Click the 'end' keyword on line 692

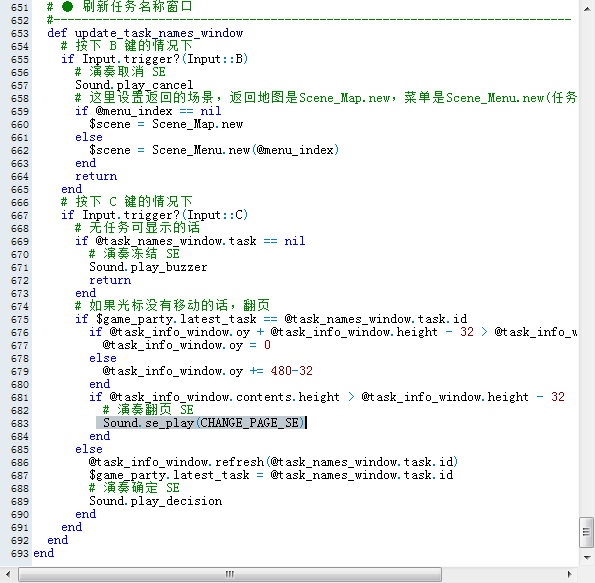click(x=58, y=540)
